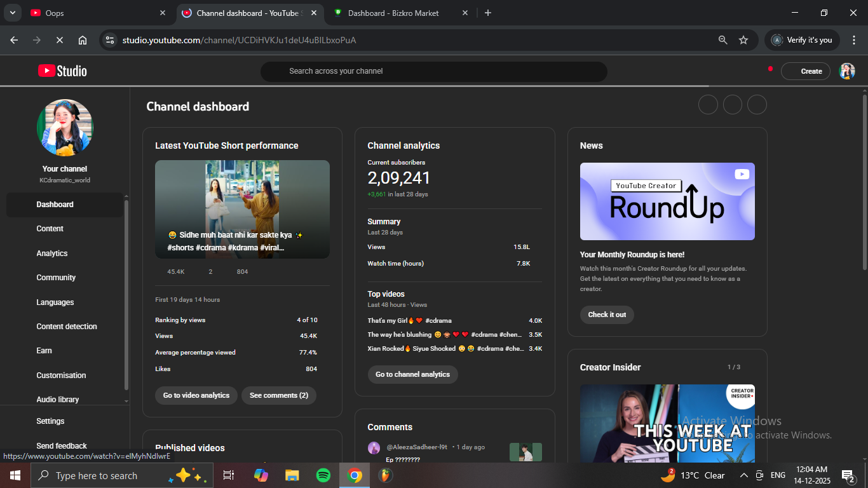The width and height of the screenshot is (868, 488).
Task: Expand the tab search dropdown arrow
Action: (12, 13)
